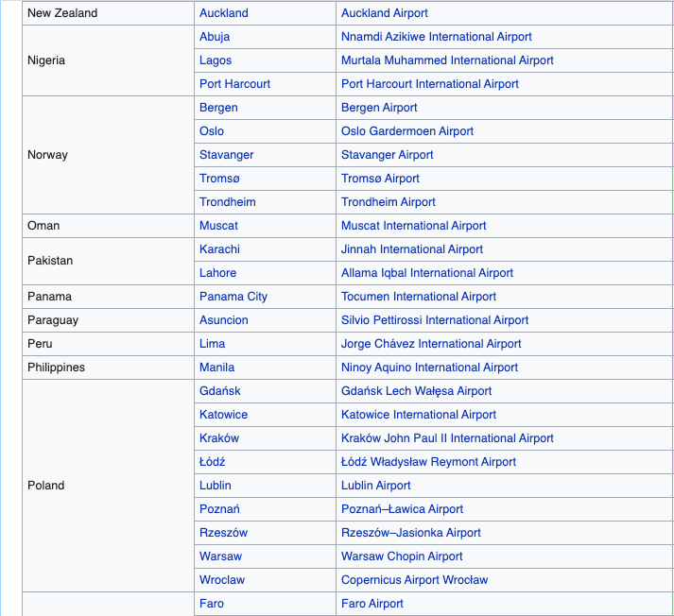Open Oslo Gardermoen Airport link
Screen dimensions: 674x616
point(406,131)
